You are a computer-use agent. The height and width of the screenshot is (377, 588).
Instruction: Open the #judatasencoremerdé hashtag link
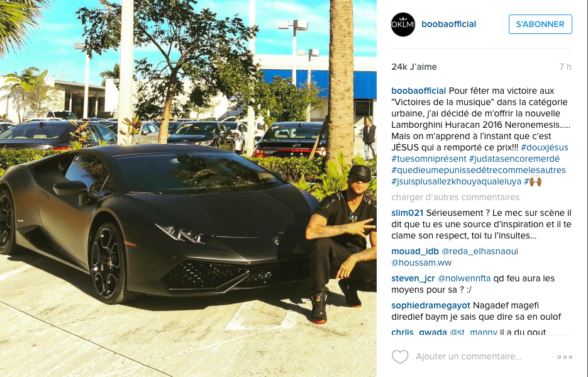[x=514, y=159]
